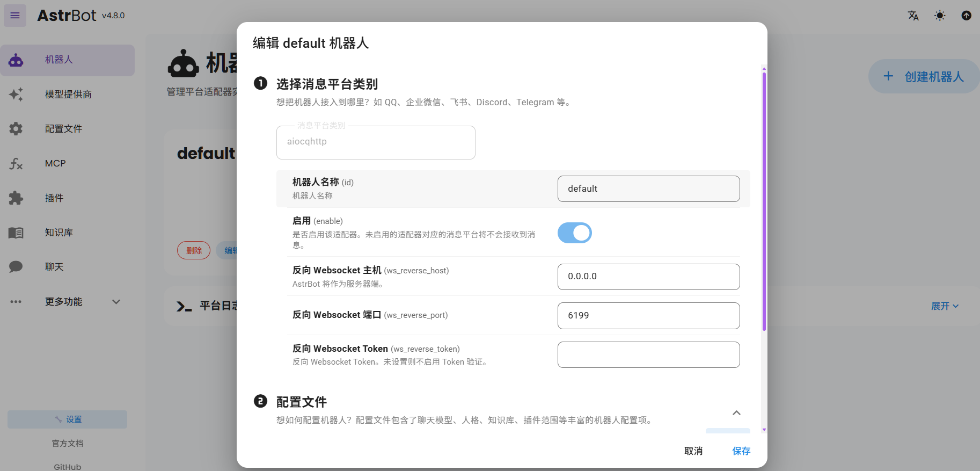Open the language translation icon
Image resolution: width=980 pixels, height=471 pixels.
coord(913,16)
